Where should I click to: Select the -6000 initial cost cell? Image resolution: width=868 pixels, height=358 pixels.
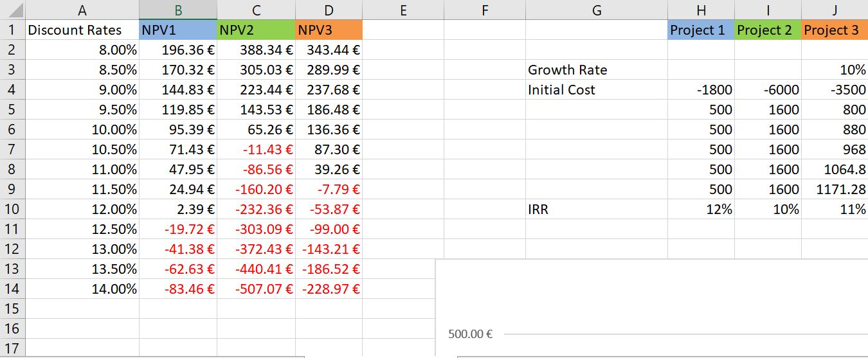tap(768, 89)
